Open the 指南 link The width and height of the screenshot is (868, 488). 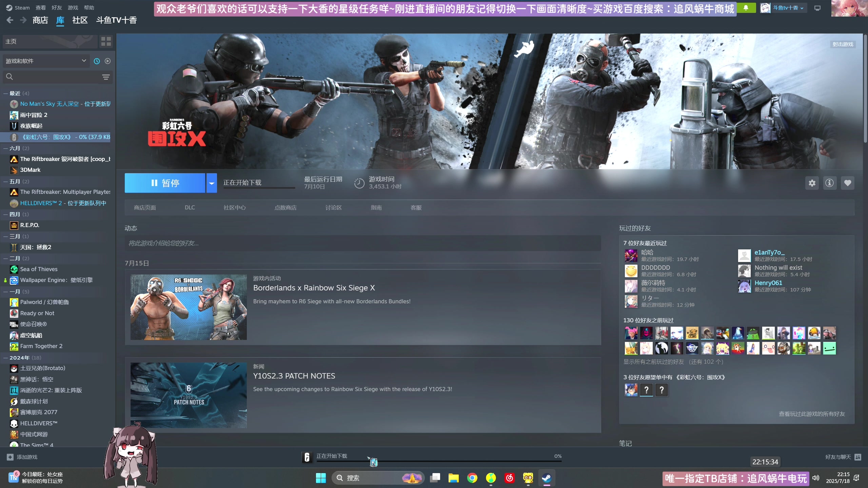(376, 207)
